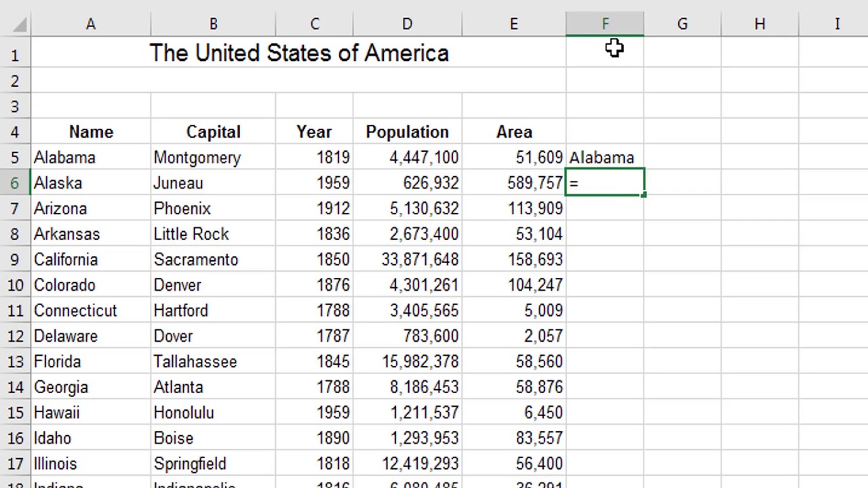
Task: Select the Population header cell
Action: pos(407,132)
